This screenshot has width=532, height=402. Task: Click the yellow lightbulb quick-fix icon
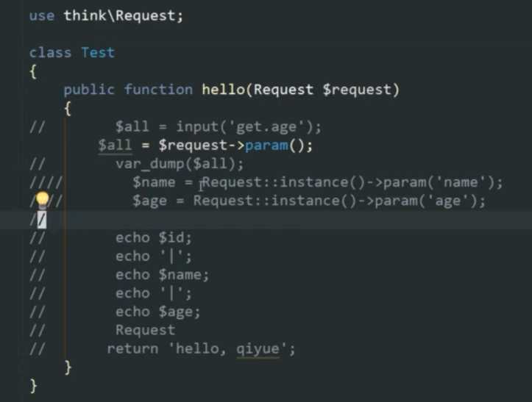pyautogui.click(x=43, y=199)
